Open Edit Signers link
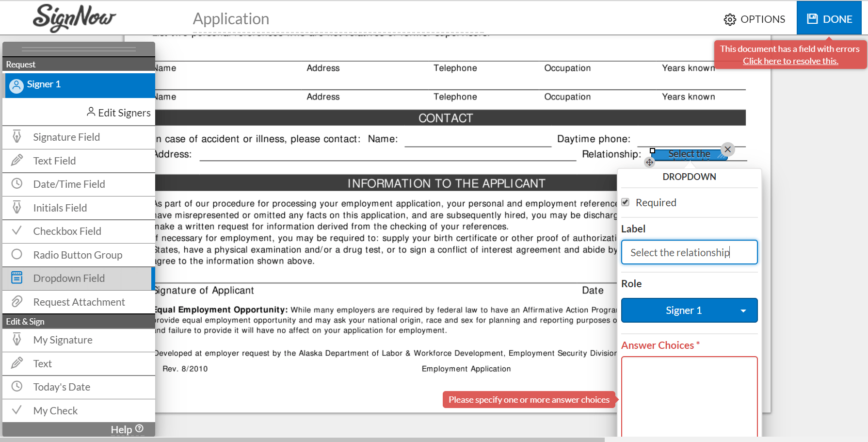Image resolution: width=868 pixels, height=442 pixels. point(119,113)
